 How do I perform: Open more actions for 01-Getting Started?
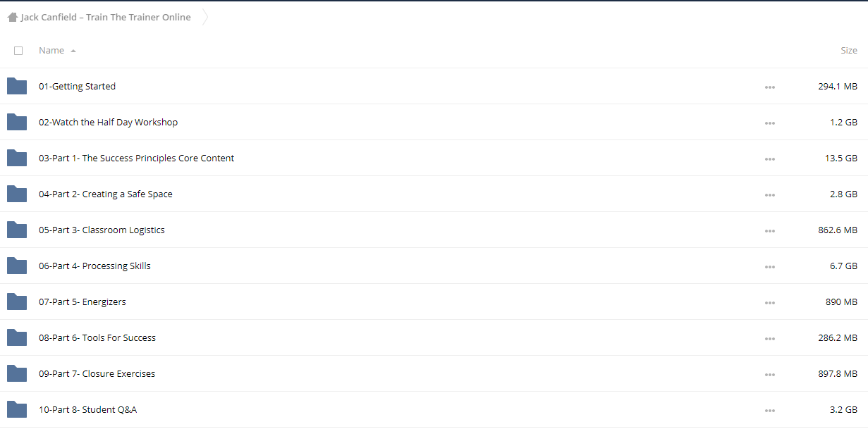tap(770, 87)
